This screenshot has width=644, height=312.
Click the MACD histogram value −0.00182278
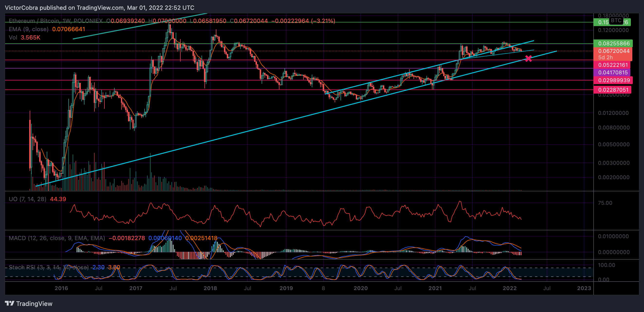[127, 238]
